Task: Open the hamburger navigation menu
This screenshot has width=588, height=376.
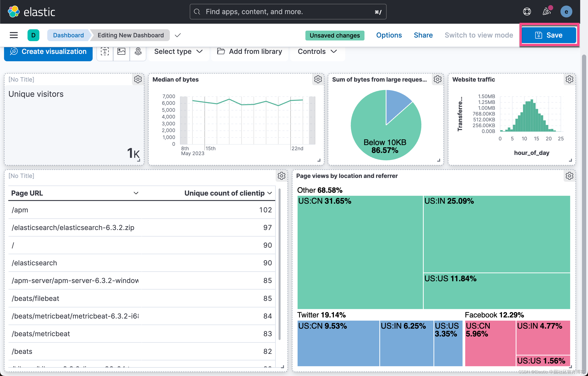Action: (x=14, y=35)
